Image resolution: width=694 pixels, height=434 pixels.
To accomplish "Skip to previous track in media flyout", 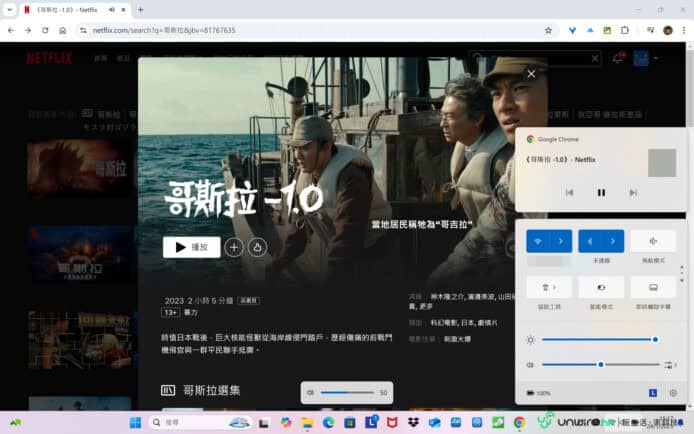I will (570, 192).
